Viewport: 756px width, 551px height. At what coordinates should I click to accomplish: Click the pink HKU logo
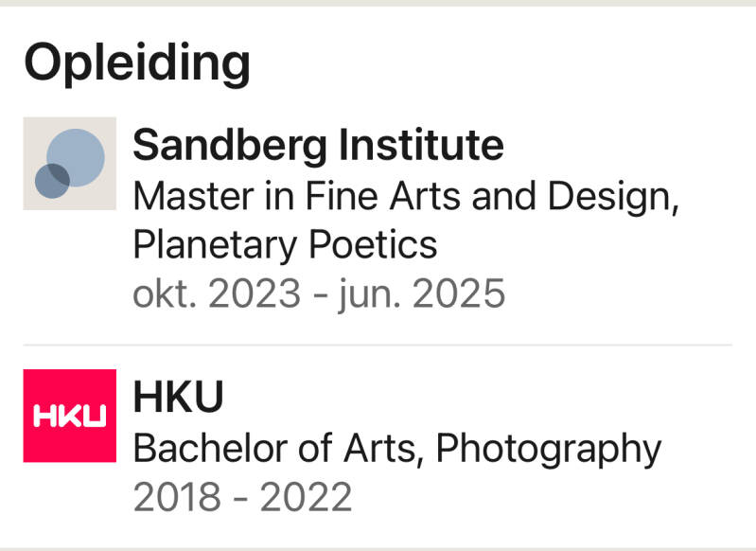pos(69,416)
